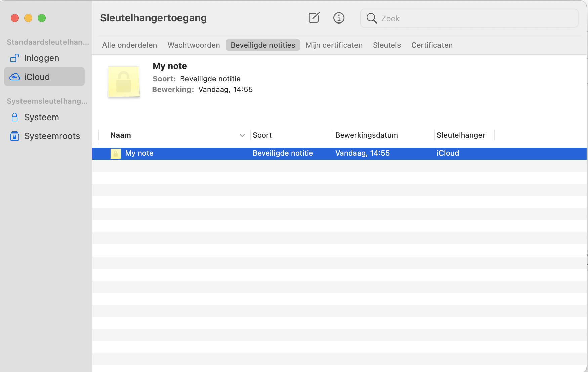Show the Mijn certificaten tab
This screenshot has width=588, height=372.
coord(334,45)
